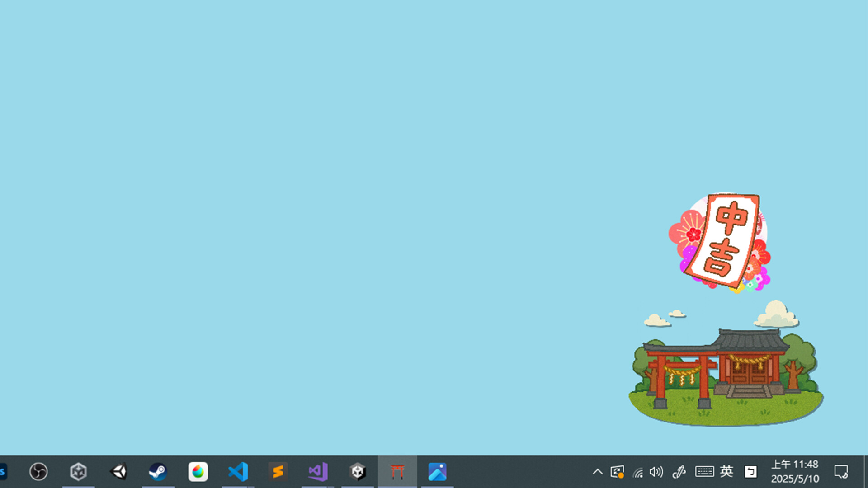Screen dimensions: 868x488
Task: Open the Action Center notification panel
Action: pyautogui.click(x=841, y=472)
